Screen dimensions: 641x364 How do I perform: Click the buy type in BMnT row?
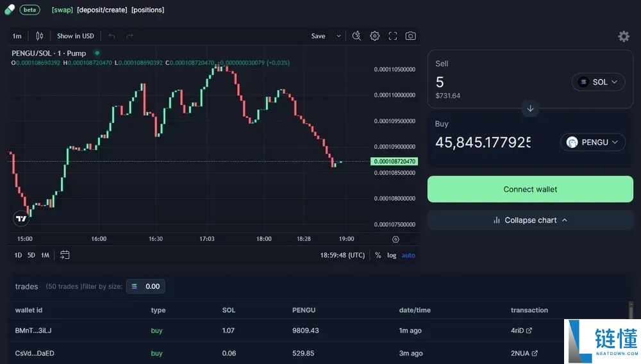coord(156,331)
